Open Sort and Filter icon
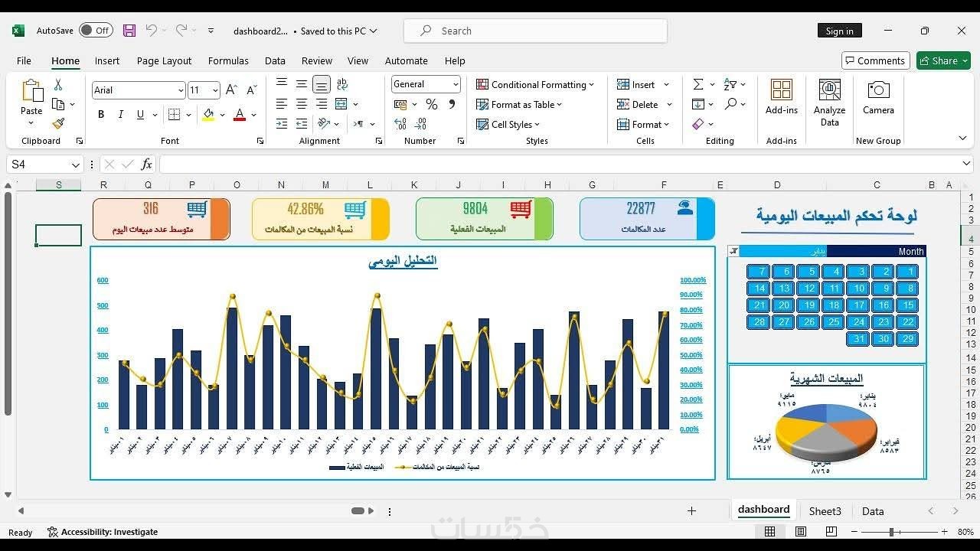Screen dimensions: 980x551 coord(729,84)
